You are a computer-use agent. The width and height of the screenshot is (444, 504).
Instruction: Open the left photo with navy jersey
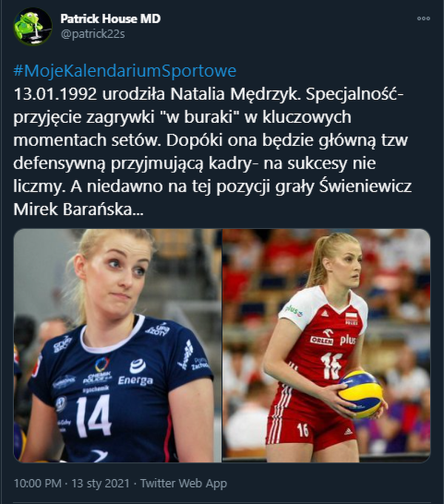(x=118, y=346)
